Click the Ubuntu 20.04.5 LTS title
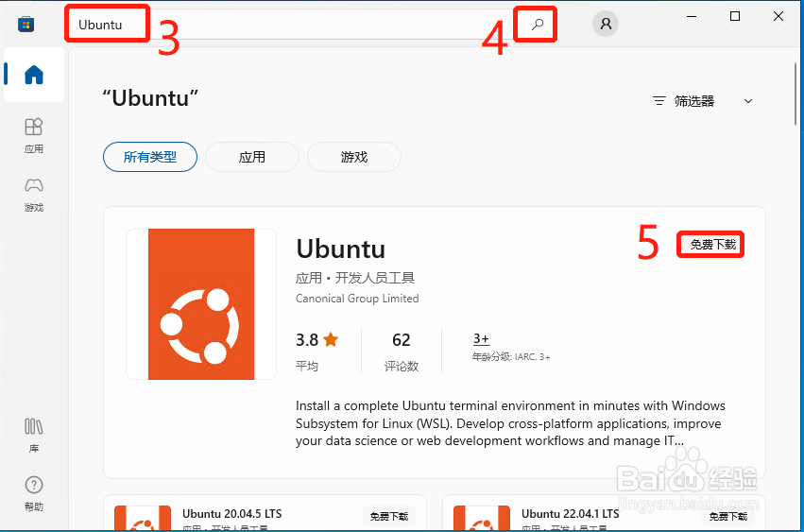 point(231,513)
